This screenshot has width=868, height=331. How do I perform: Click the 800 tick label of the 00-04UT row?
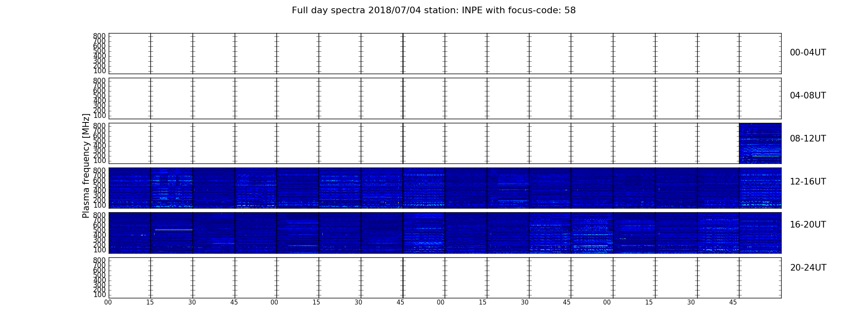click(x=100, y=36)
